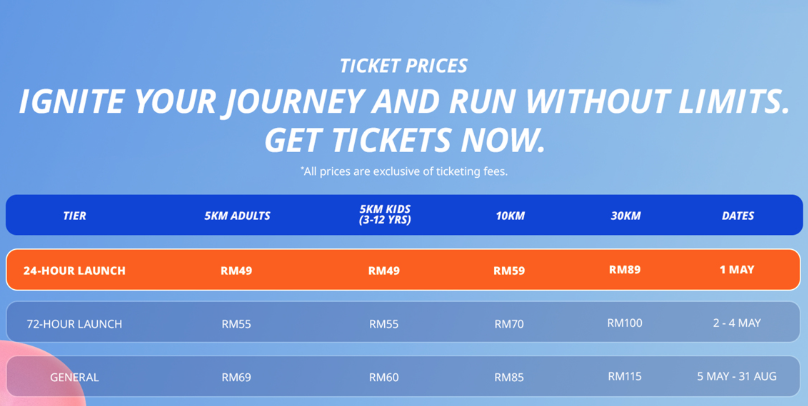The height and width of the screenshot is (406, 808).
Task: Select RM89 30KM 24-hour launch price
Action: (625, 269)
